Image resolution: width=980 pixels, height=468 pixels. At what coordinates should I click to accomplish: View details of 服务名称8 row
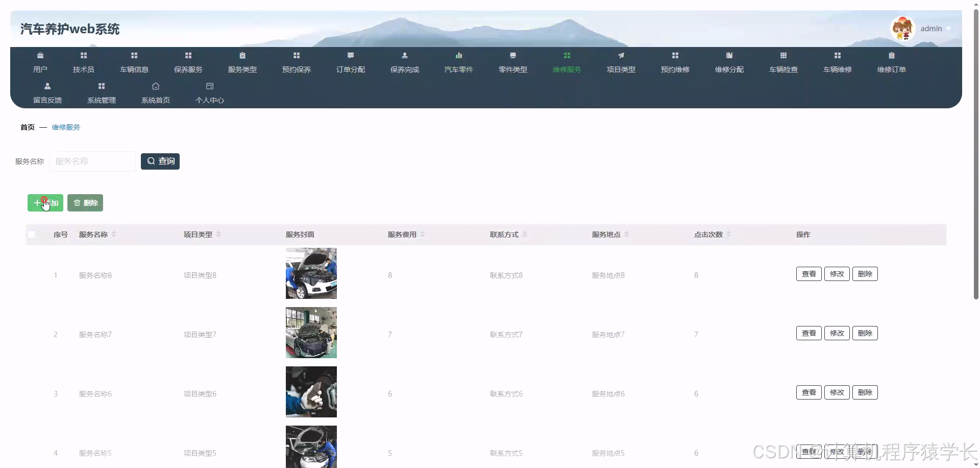(809, 274)
